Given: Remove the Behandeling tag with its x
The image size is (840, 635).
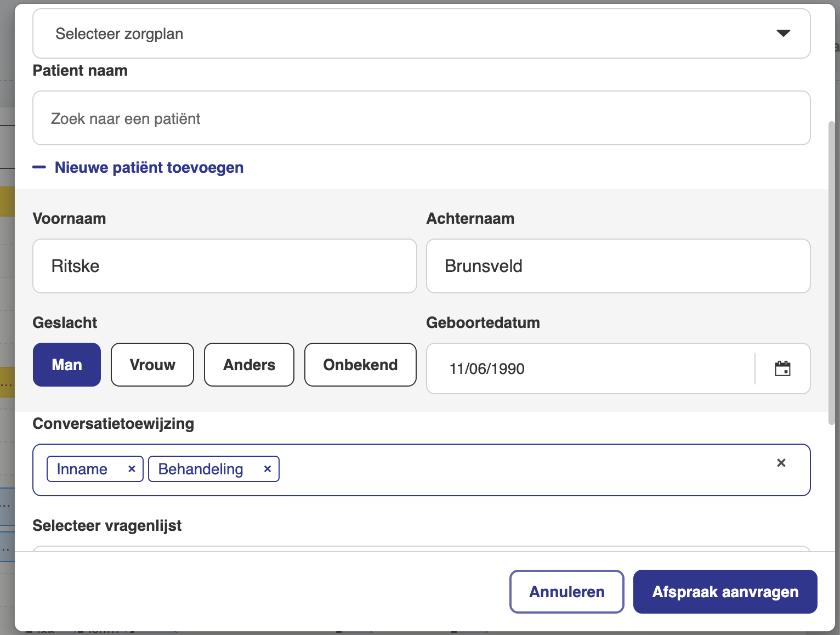Looking at the screenshot, I should pyautogui.click(x=268, y=469).
